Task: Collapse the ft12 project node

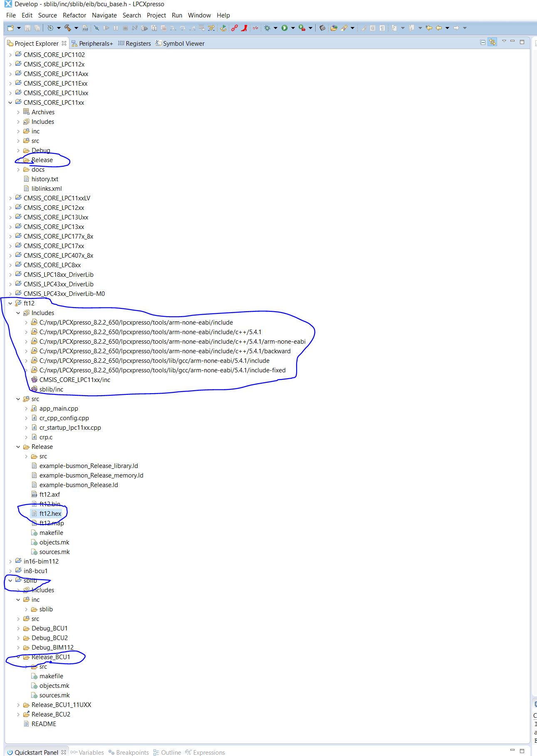Action: tap(10, 303)
